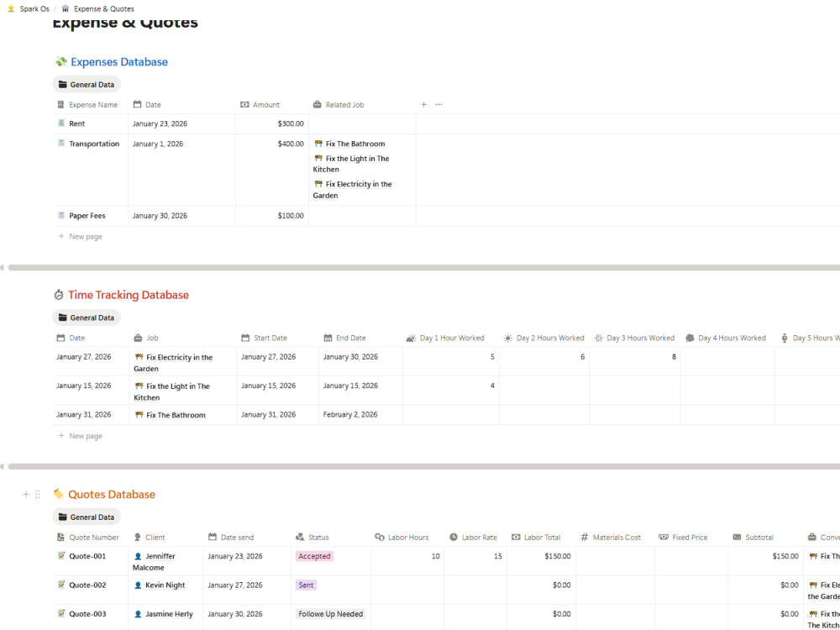This screenshot has height=630, width=840.
Task: Click the Job column header in Time Tracking
Action: (x=145, y=338)
